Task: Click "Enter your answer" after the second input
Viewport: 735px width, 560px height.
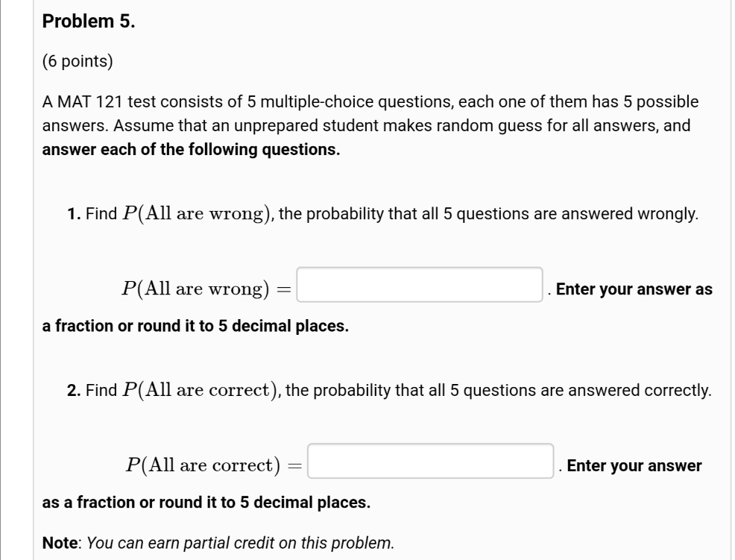Action: (634, 466)
